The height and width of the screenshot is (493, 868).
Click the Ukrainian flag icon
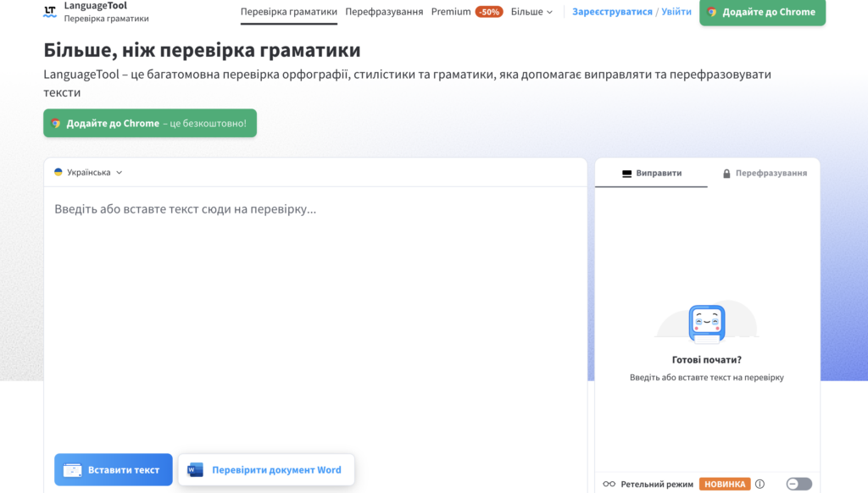click(58, 172)
